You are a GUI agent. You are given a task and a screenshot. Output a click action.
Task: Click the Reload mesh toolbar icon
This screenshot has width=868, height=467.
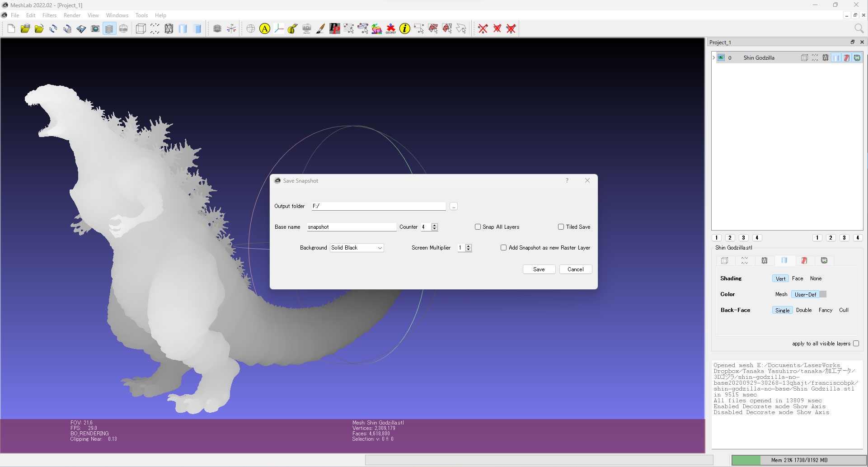click(53, 28)
